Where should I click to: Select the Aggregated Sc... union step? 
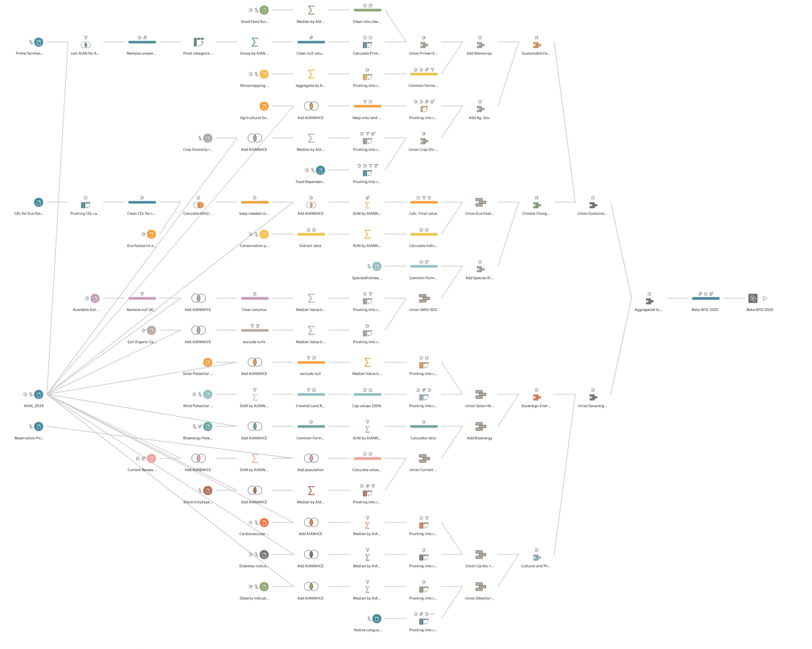tap(649, 301)
